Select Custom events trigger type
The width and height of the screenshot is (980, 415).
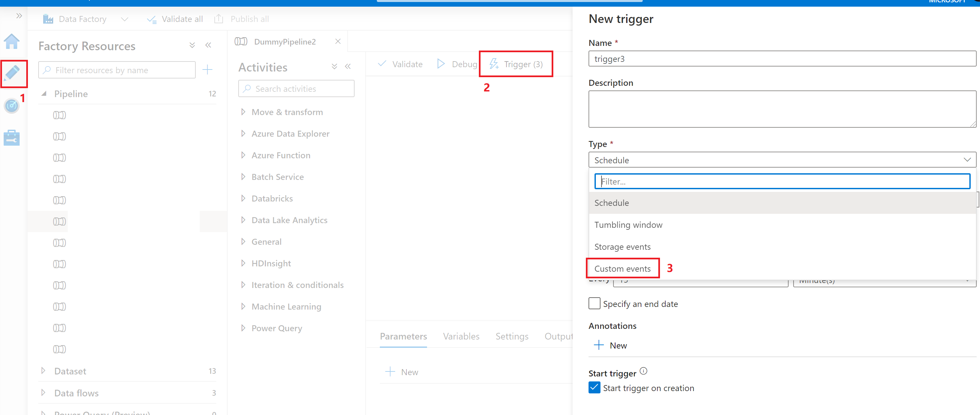click(x=623, y=268)
